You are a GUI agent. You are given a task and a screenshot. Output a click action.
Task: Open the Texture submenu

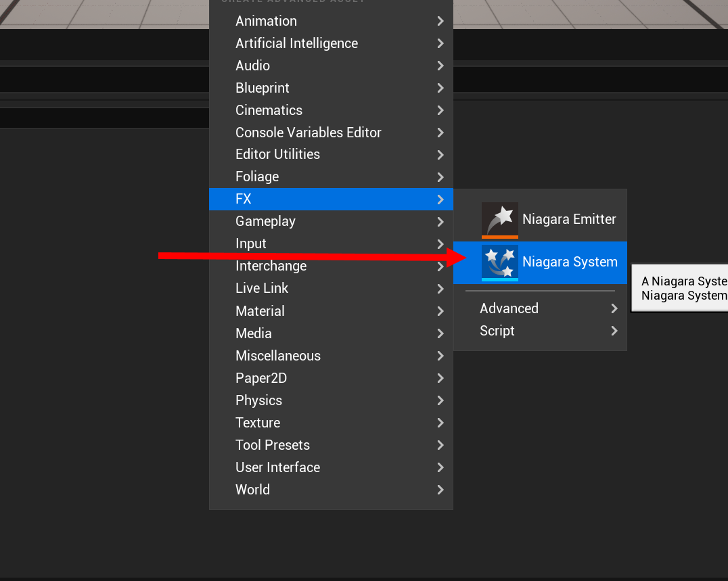click(331, 422)
